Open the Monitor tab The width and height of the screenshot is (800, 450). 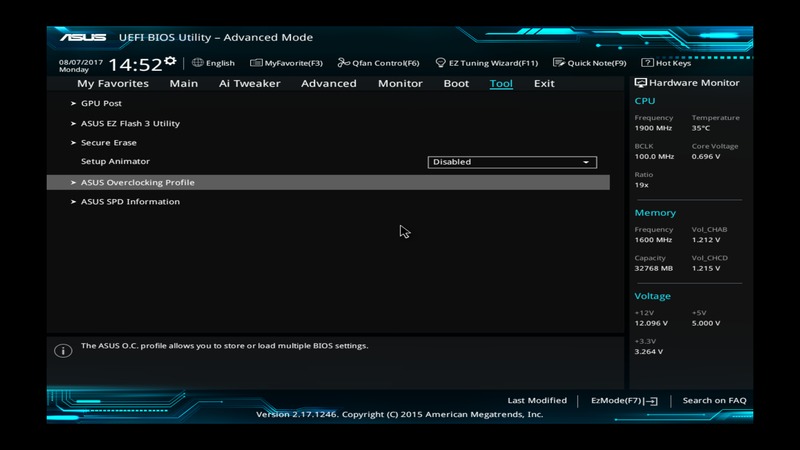[400, 84]
